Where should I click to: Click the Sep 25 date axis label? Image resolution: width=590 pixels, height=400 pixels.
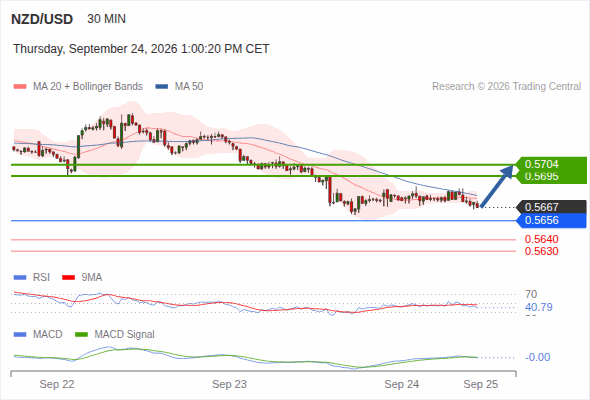[x=481, y=385]
